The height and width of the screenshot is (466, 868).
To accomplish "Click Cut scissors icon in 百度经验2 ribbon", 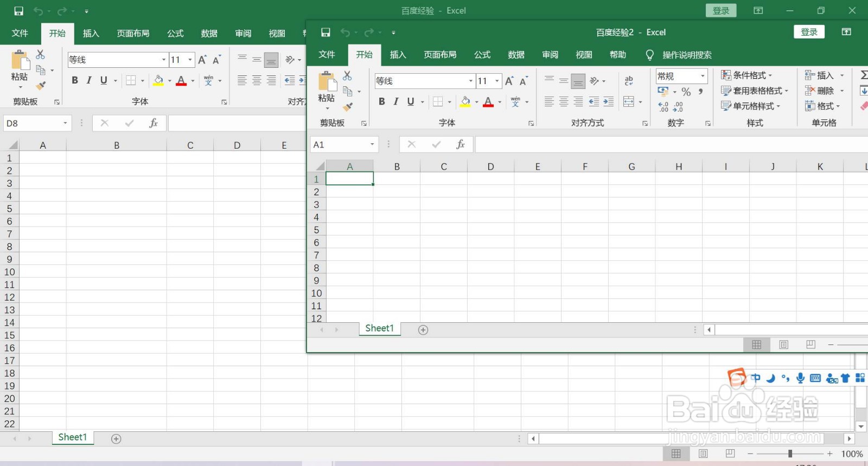I will 347,75.
